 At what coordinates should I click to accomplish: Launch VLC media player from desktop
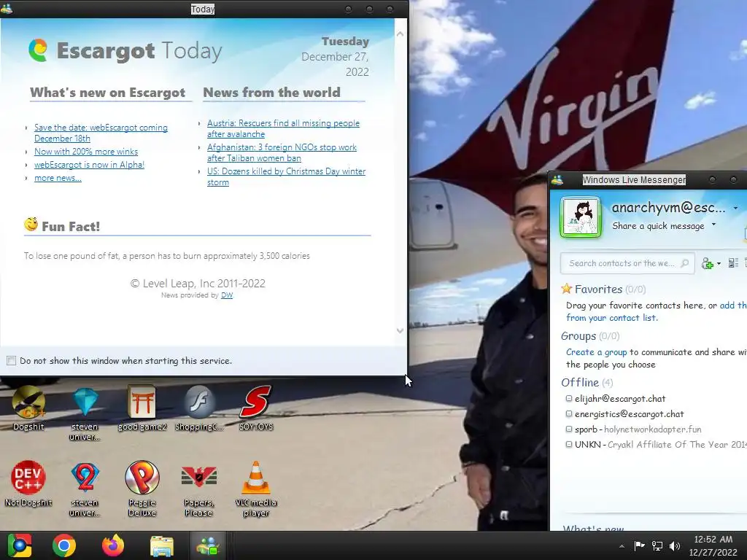click(x=256, y=489)
